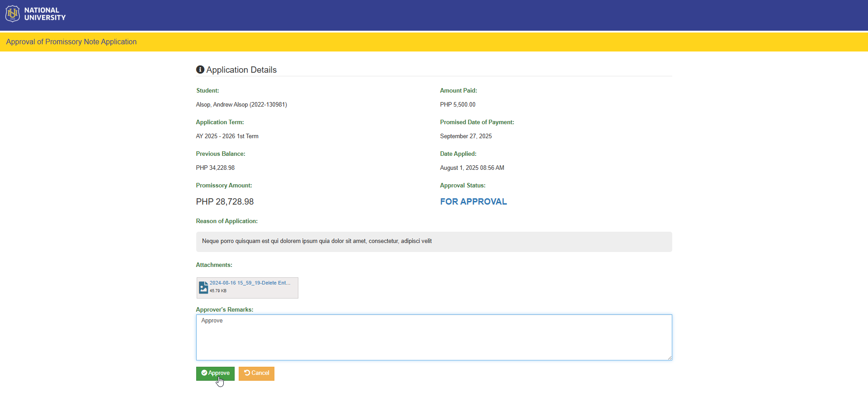Select the student name Alsop, Andrew Alsop

pyautogui.click(x=222, y=105)
